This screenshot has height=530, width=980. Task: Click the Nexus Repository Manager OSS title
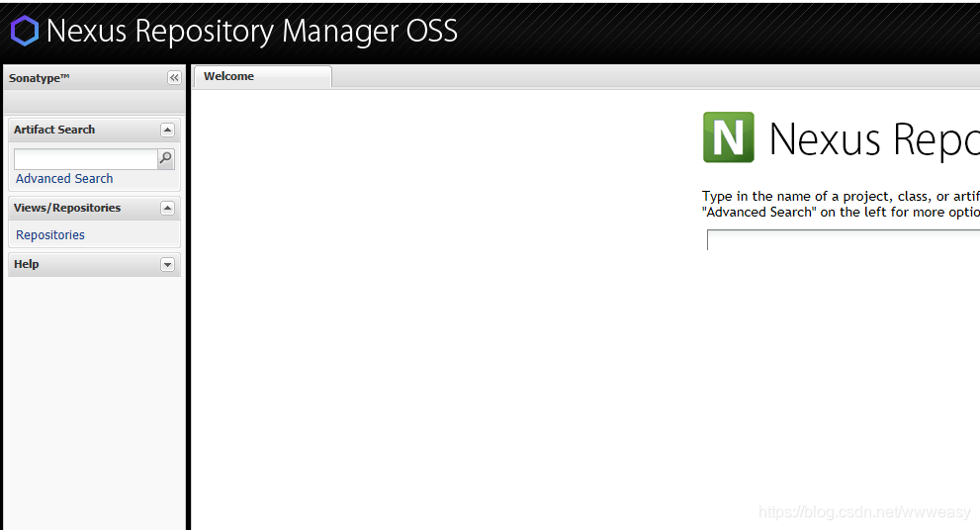(252, 32)
